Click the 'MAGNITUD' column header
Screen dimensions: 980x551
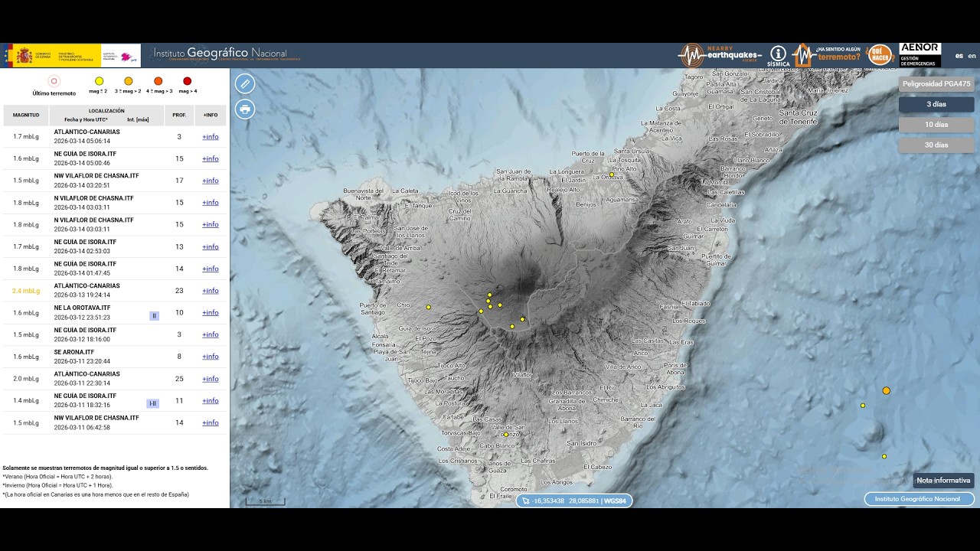26,115
